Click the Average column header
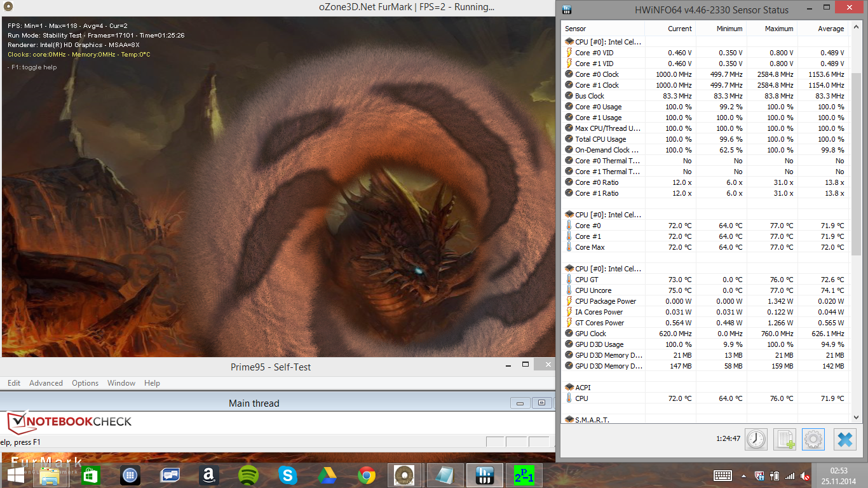This screenshot has height=488, width=868. click(x=822, y=29)
